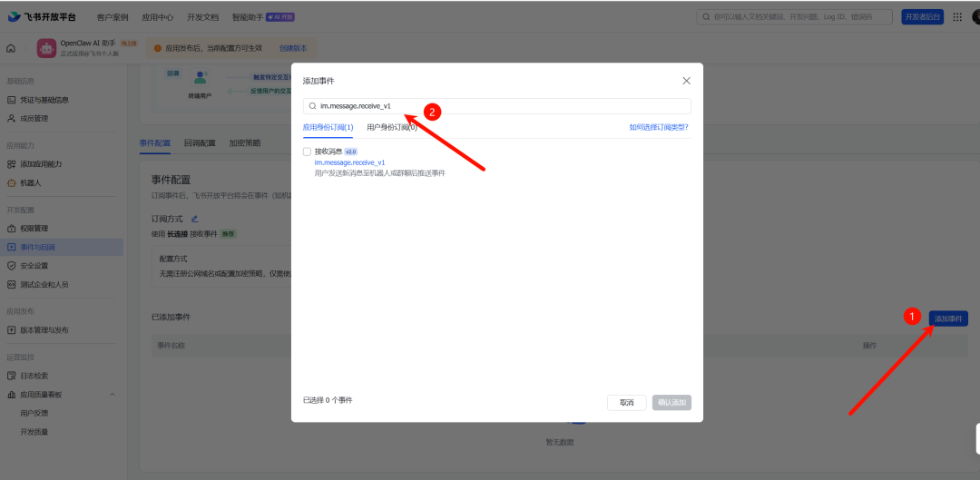This screenshot has height=480, width=980.
Task: Open 安全设置 in the sidebar
Action: pos(34,266)
